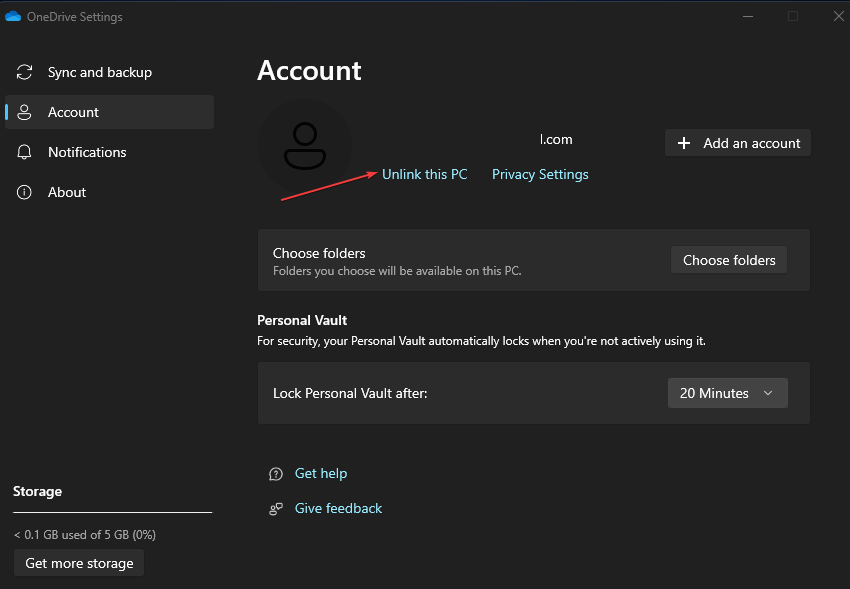Click the Choose folders button

coord(729,260)
